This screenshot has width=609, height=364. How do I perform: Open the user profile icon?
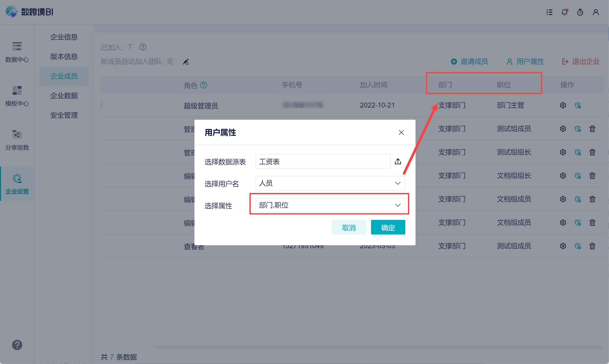point(596,12)
